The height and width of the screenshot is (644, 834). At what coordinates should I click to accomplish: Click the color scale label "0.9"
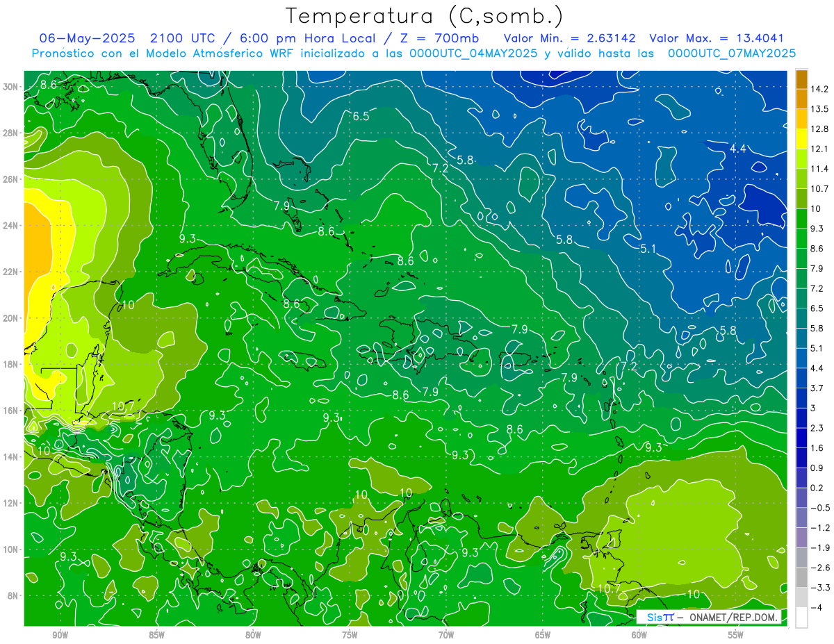click(817, 468)
